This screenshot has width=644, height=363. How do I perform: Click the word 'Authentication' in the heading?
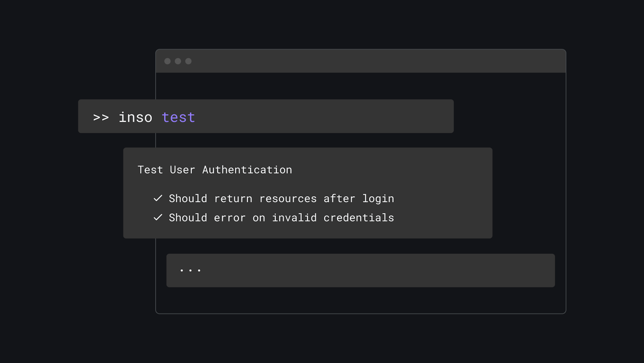click(247, 170)
